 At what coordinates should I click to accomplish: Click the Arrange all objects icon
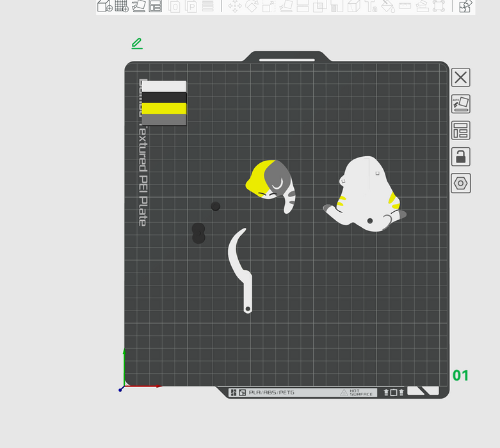coord(155,6)
